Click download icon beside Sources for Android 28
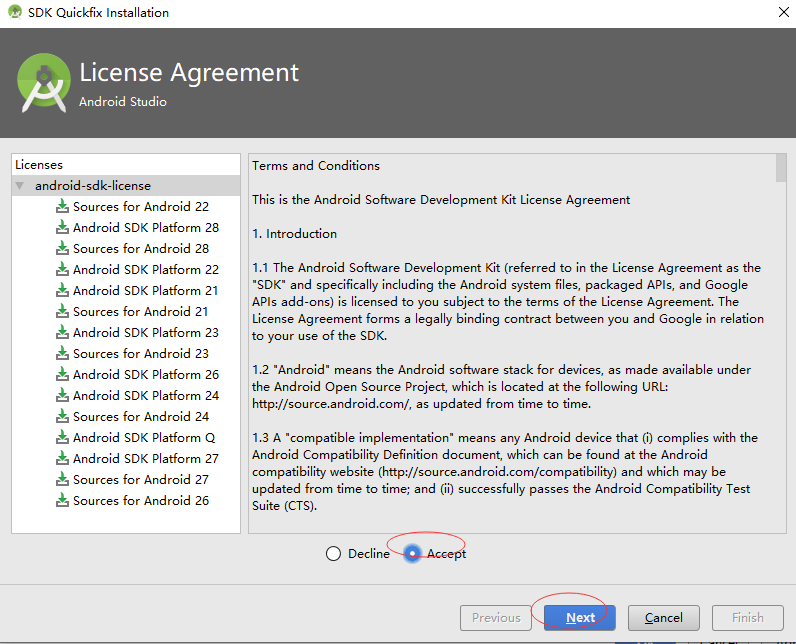Screen dimensions: 796x644 point(62,249)
